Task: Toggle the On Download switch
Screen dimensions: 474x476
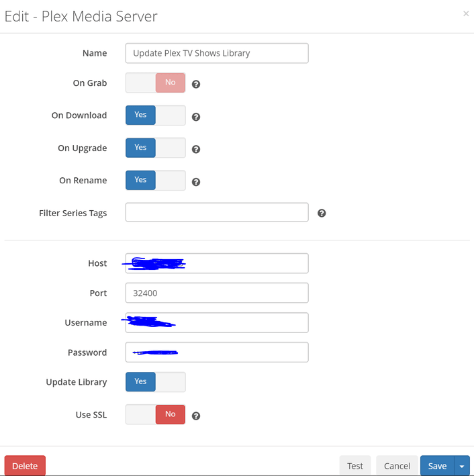Action: [x=156, y=115]
